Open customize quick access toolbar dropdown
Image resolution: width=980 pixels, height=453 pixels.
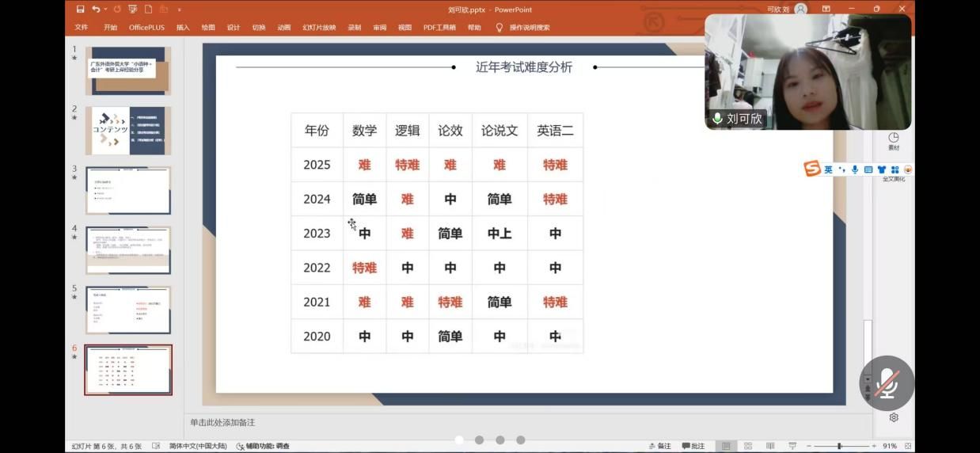[180, 10]
